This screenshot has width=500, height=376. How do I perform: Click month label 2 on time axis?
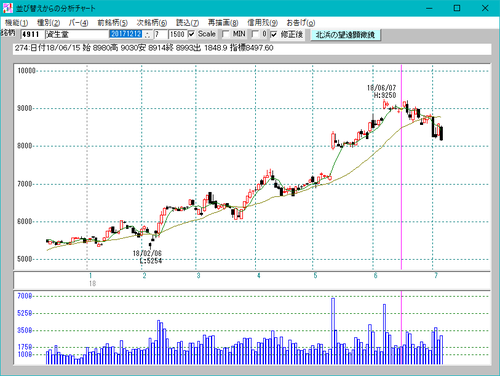coord(144,276)
